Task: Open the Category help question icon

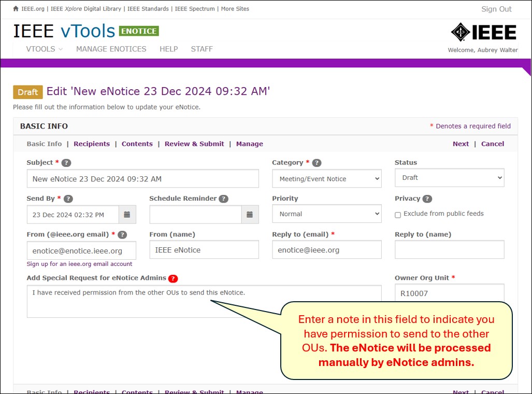Action: 317,163
